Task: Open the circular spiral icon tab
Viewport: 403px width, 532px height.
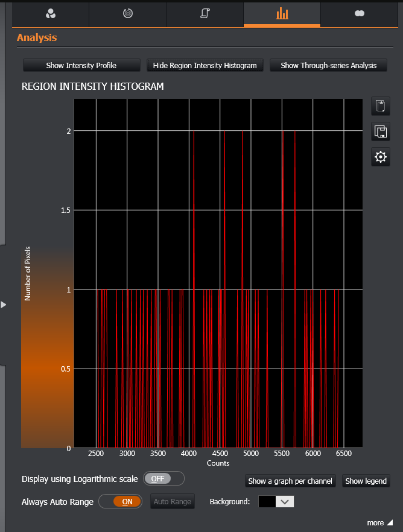Action: (127, 14)
